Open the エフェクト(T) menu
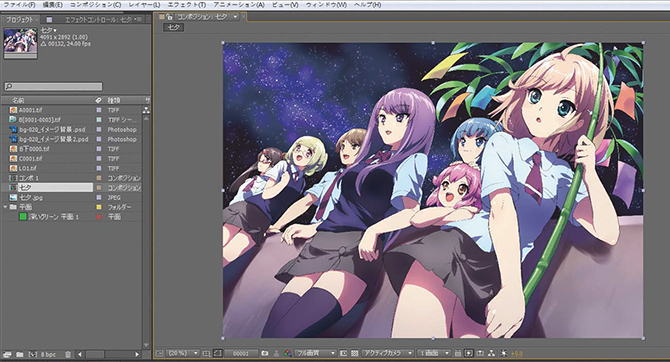The image size is (670, 362). coord(186,5)
